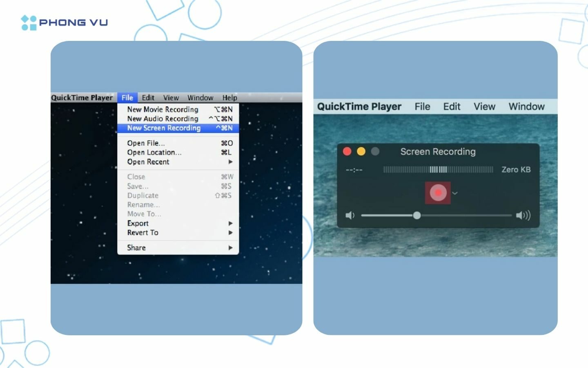
Task: Open the Window menu in left menu bar
Action: pyautogui.click(x=200, y=98)
